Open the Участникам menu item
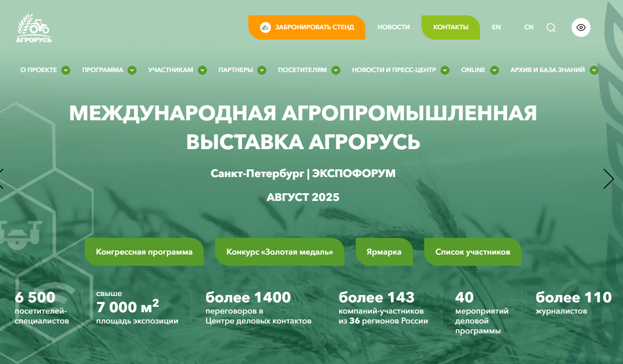The width and height of the screenshot is (623, 364). 171,70
